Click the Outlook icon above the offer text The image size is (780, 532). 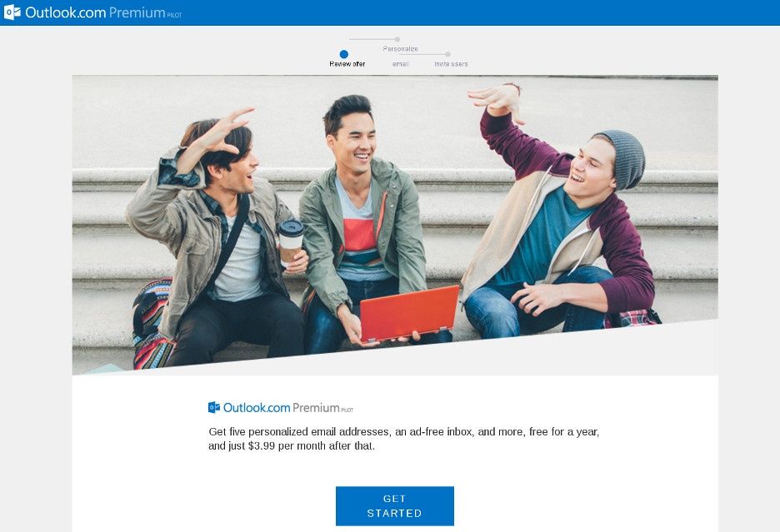(214, 407)
